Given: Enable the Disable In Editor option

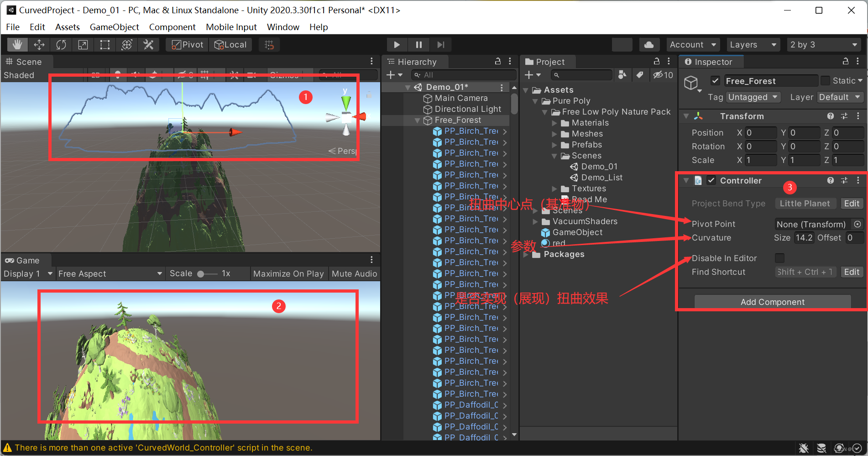Looking at the screenshot, I should (779, 258).
